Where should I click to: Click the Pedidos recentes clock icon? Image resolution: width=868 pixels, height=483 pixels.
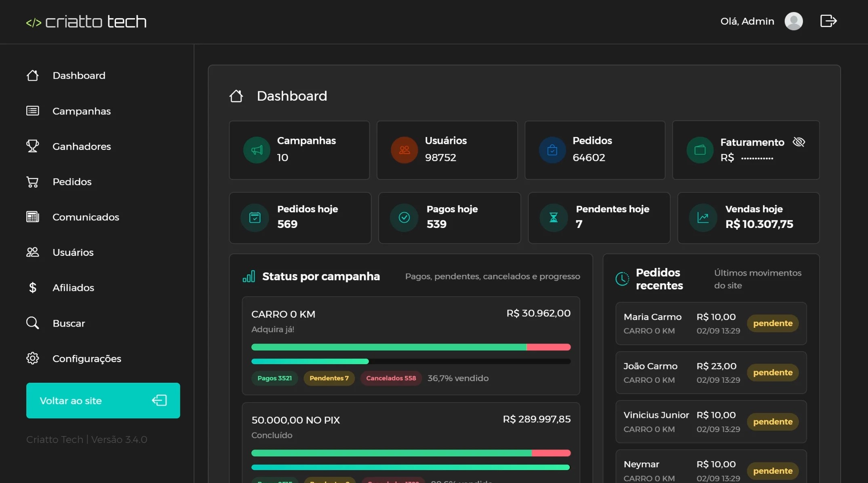622,278
